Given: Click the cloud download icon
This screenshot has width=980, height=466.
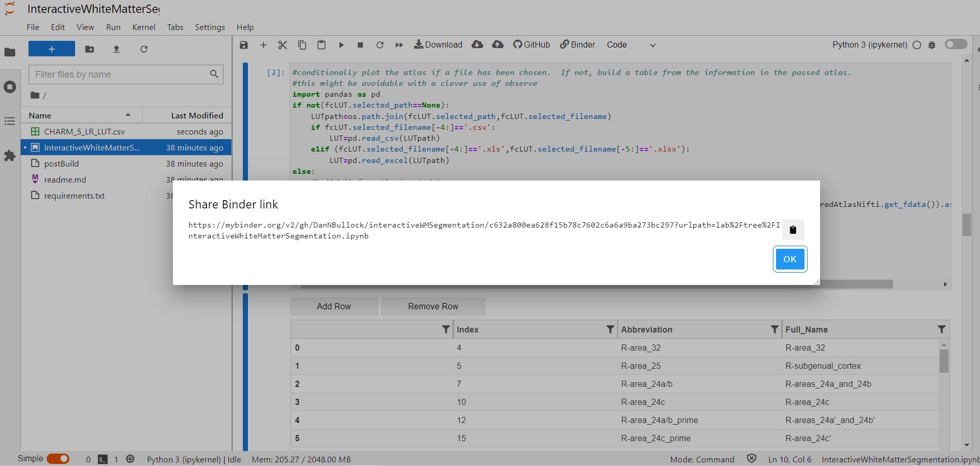Looking at the screenshot, I should 477,44.
